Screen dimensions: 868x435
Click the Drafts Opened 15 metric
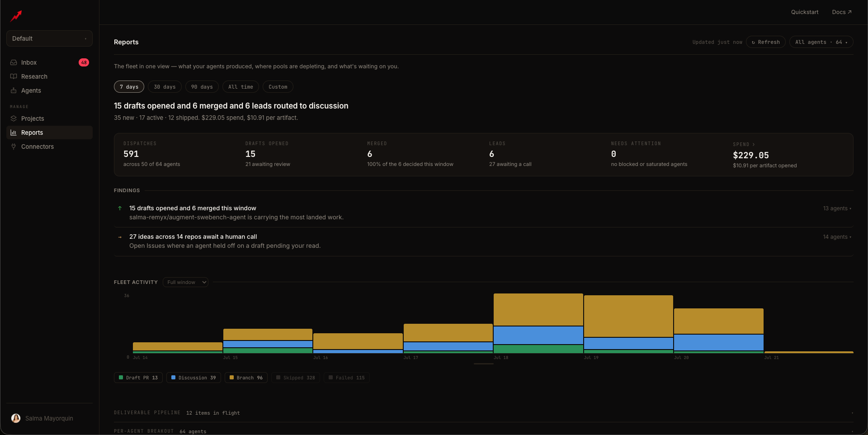click(x=268, y=155)
